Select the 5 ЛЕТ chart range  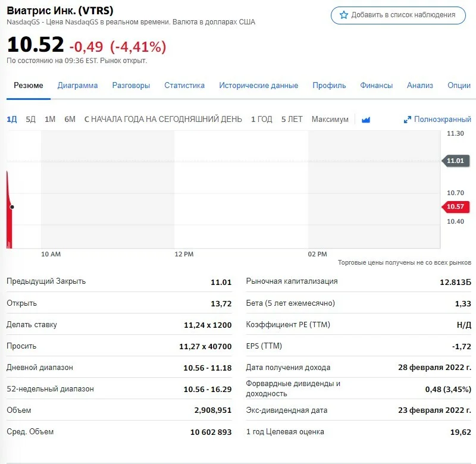click(292, 119)
